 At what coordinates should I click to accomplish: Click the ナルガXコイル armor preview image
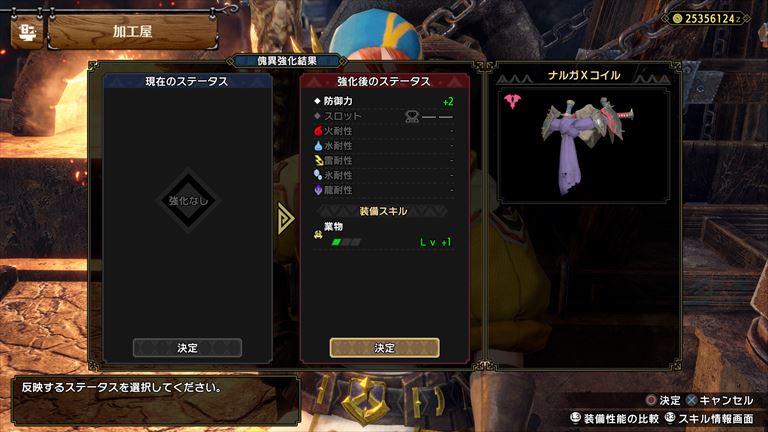[584, 146]
